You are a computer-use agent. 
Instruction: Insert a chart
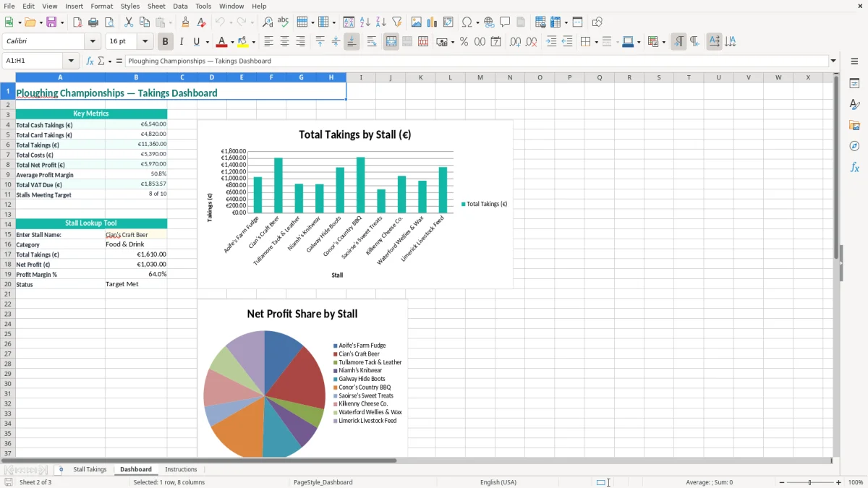[x=433, y=22]
